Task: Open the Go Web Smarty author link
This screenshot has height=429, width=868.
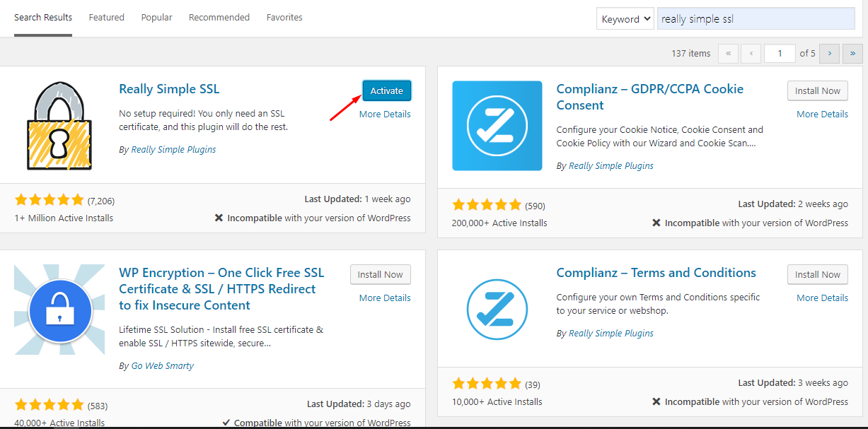Action: click(x=162, y=366)
